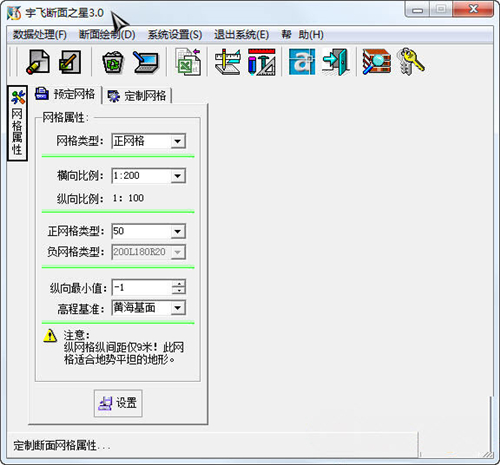
Task: Switch to the 定制网格 tab
Action: point(137,96)
